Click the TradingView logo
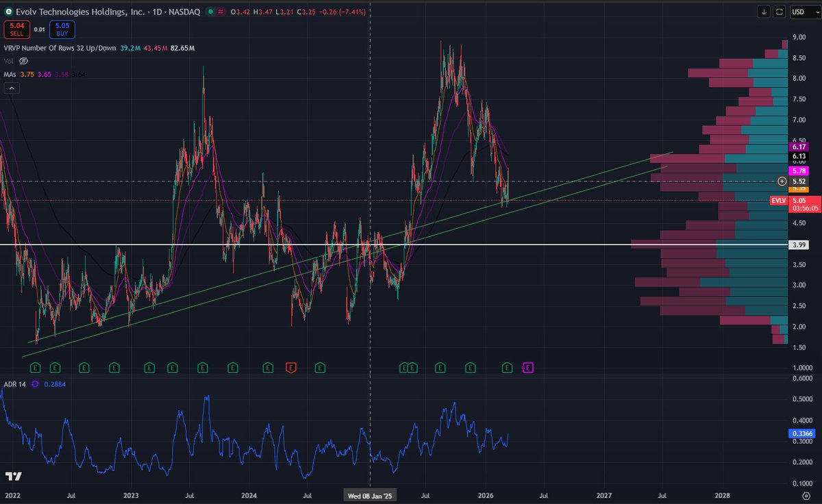 click(x=13, y=476)
